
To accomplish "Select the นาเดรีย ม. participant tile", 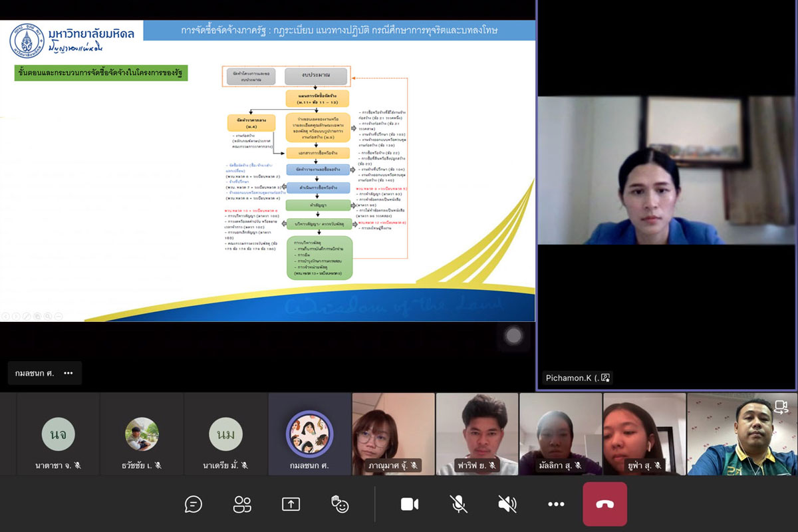I will (x=225, y=434).
